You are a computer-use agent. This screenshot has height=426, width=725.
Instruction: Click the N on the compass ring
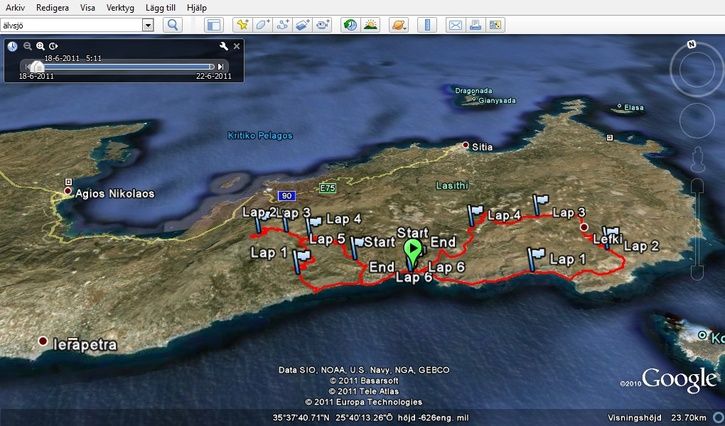click(691, 44)
